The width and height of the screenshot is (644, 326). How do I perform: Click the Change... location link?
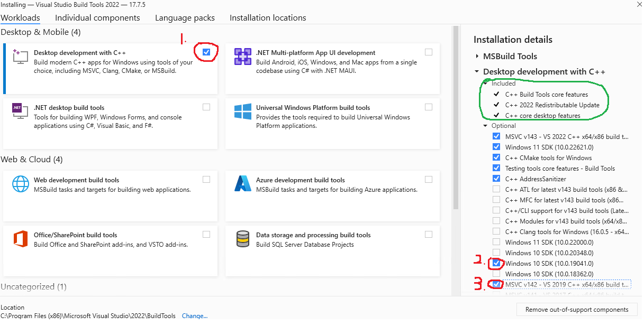(x=195, y=316)
